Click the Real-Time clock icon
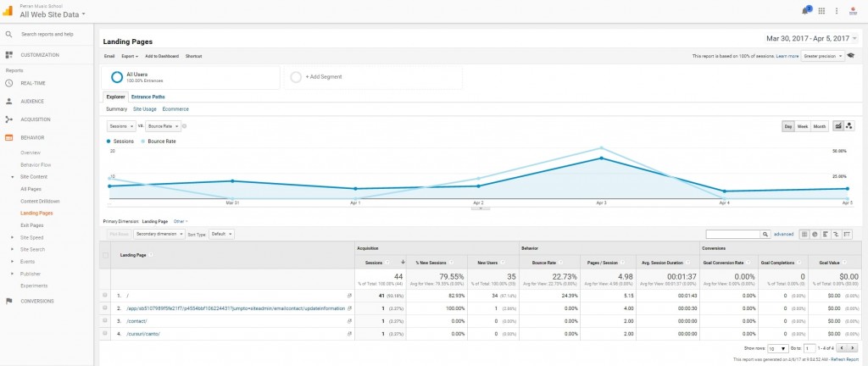Screen dimensions: 868x366 8,83
